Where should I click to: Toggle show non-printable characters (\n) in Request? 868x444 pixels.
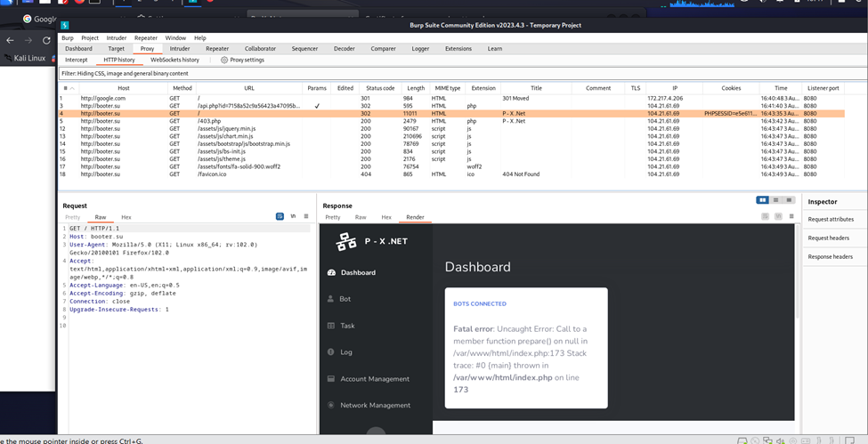coord(293,217)
